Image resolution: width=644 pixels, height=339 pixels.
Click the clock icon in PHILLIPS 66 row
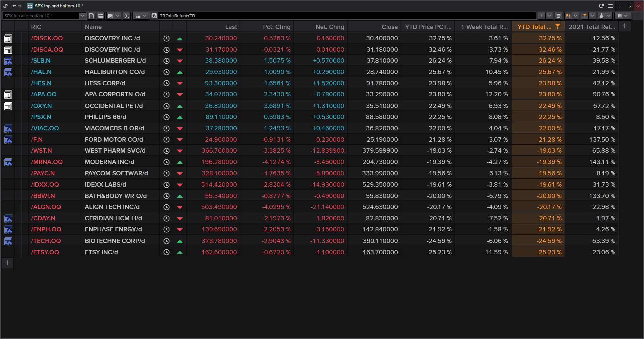point(166,117)
